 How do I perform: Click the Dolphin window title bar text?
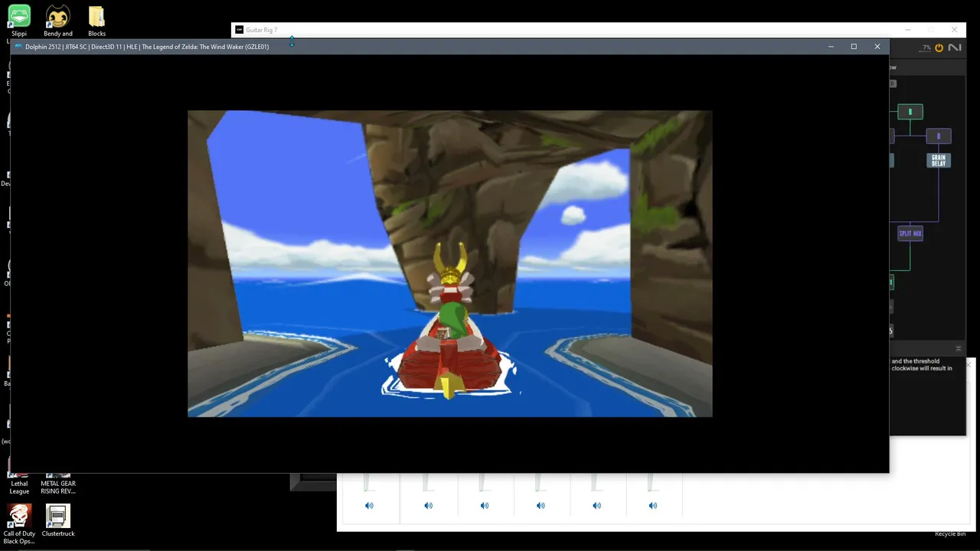[147, 47]
